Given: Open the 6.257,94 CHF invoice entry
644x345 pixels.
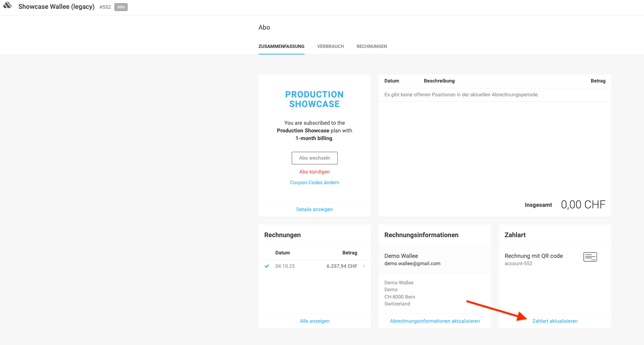Looking at the screenshot, I should coord(315,266).
